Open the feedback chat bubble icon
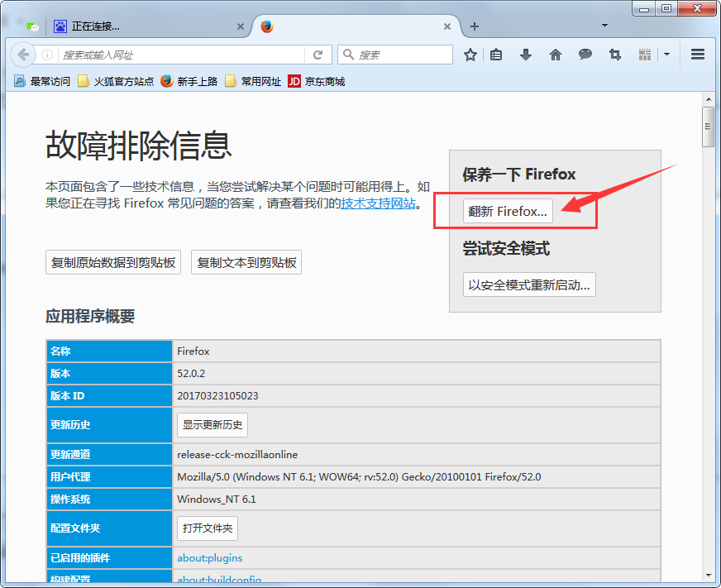 tap(585, 55)
